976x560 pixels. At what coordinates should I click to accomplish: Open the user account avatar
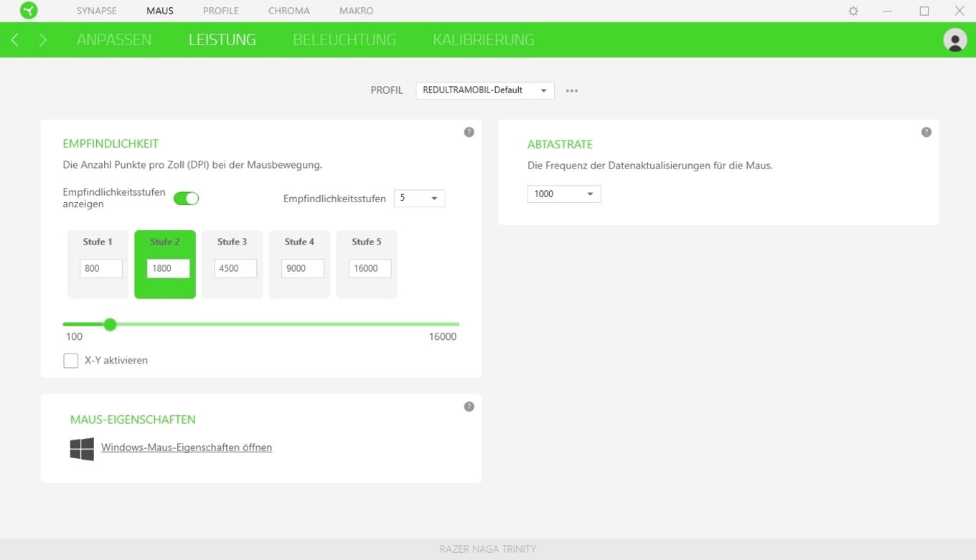(954, 40)
